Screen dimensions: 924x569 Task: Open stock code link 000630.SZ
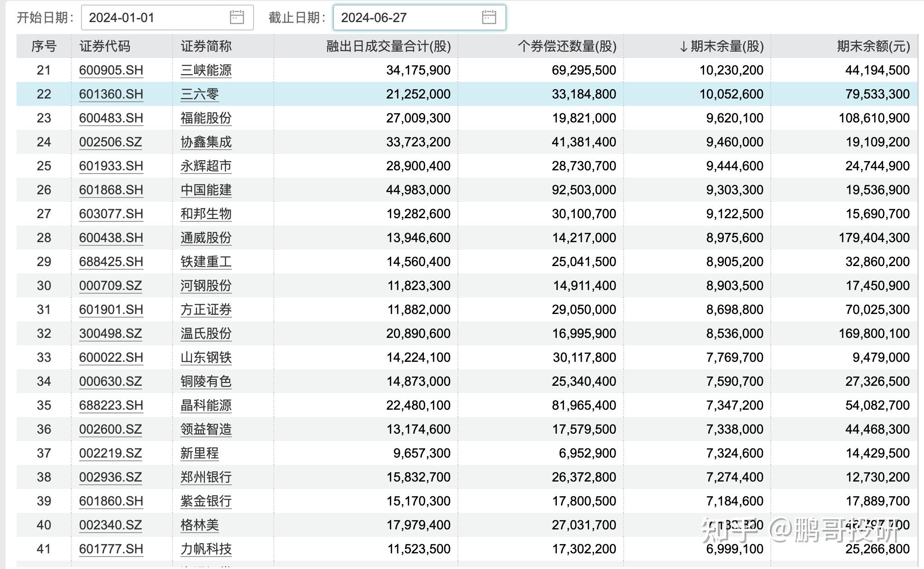click(x=110, y=381)
